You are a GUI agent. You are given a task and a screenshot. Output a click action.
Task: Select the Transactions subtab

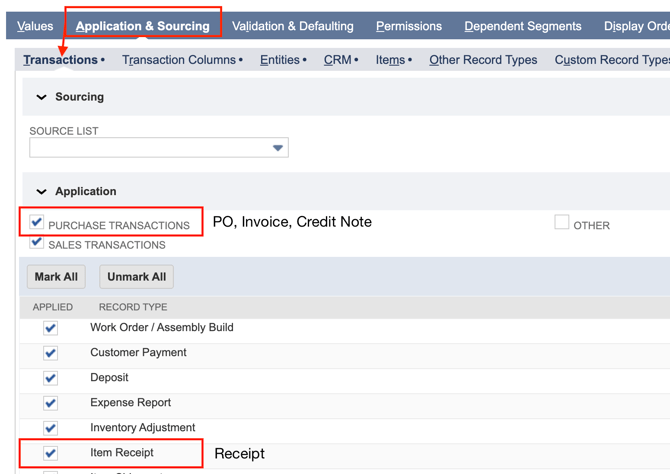61,60
